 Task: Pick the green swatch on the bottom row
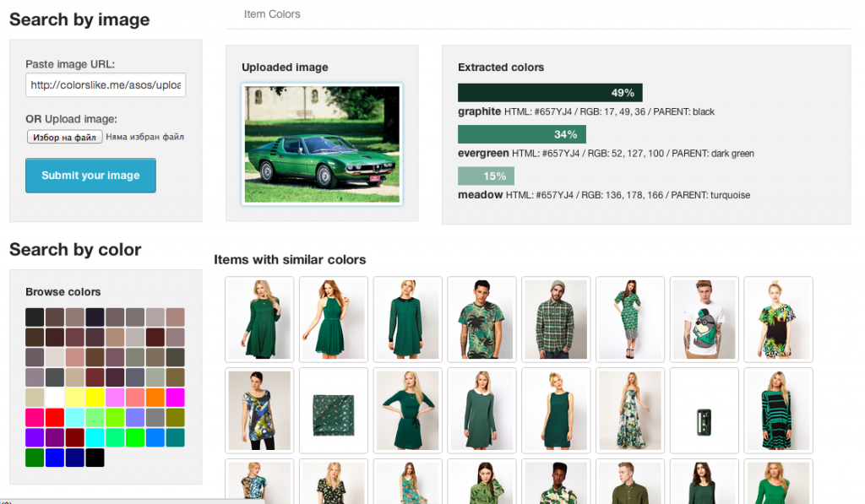pos(34,458)
